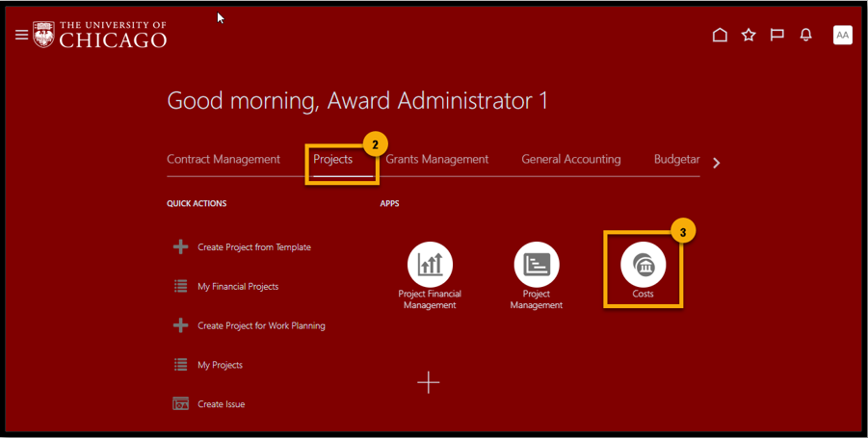Open Project Management app icon

point(537,265)
